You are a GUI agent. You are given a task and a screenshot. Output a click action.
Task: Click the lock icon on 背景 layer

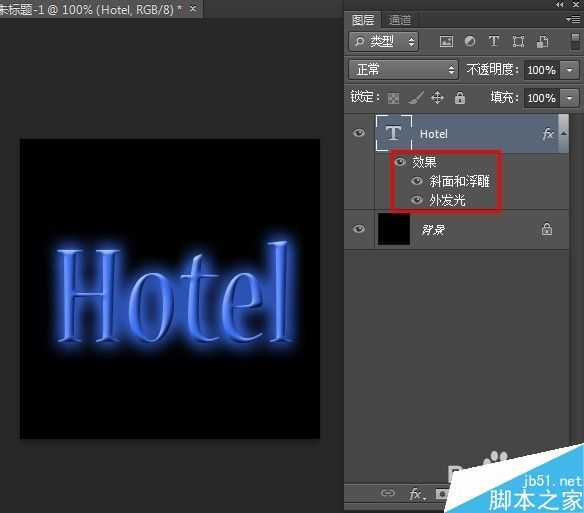tap(547, 229)
